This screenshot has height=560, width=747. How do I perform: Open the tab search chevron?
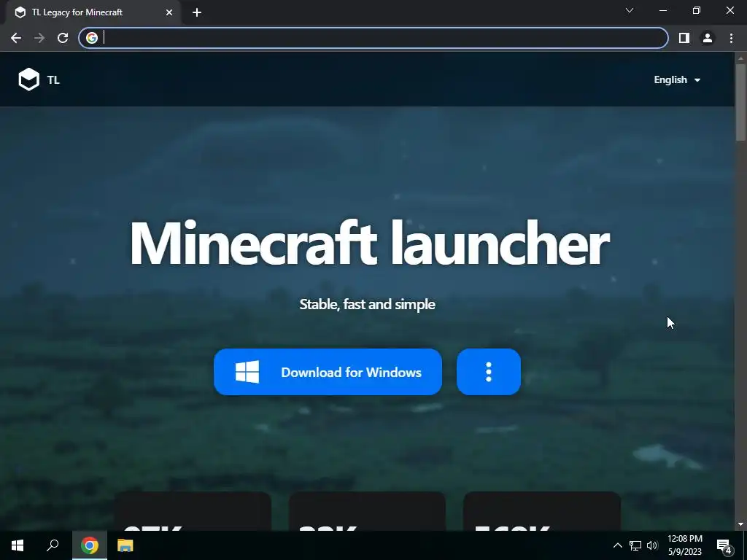630,10
